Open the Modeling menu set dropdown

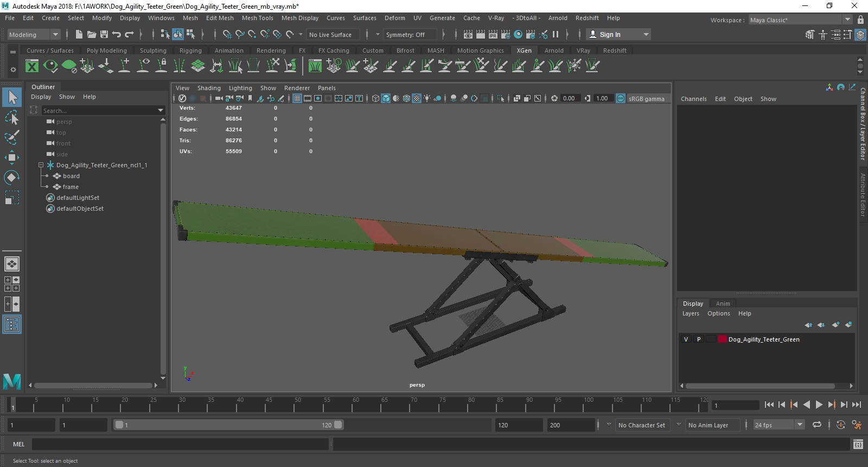tap(34, 35)
